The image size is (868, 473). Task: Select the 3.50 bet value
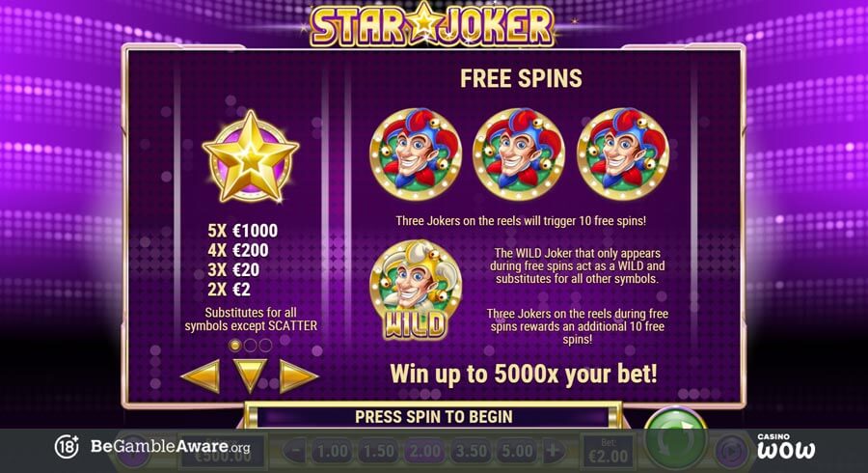pyautogui.click(x=471, y=451)
